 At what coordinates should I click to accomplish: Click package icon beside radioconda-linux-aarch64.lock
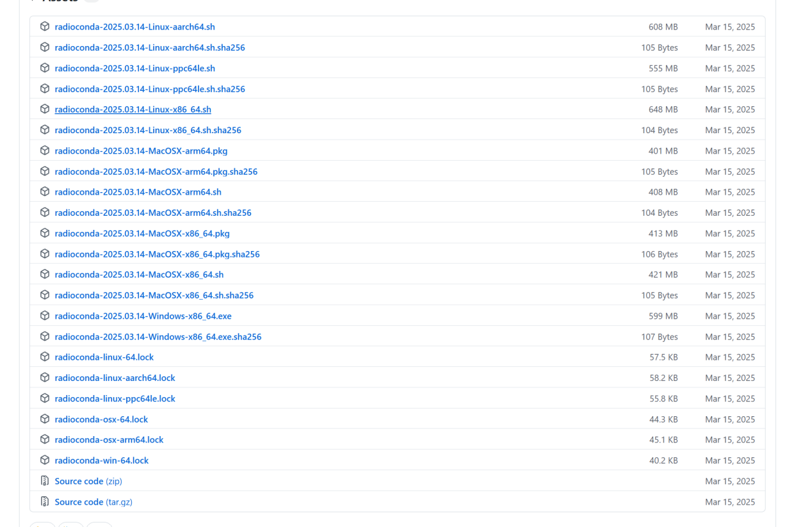[x=45, y=378]
